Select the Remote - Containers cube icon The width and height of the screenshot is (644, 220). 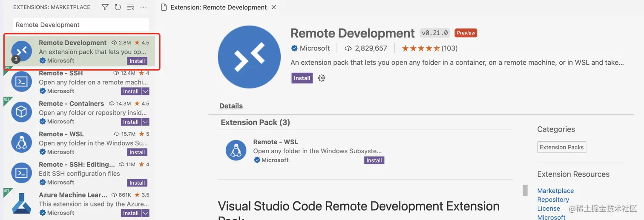pyautogui.click(x=21, y=112)
